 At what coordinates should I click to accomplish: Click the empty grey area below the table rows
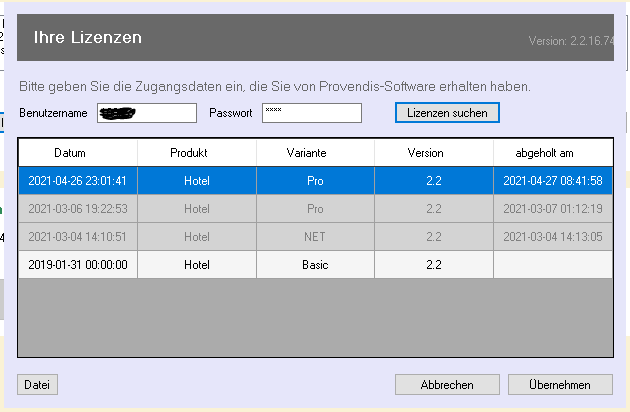click(x=315, y=317)
